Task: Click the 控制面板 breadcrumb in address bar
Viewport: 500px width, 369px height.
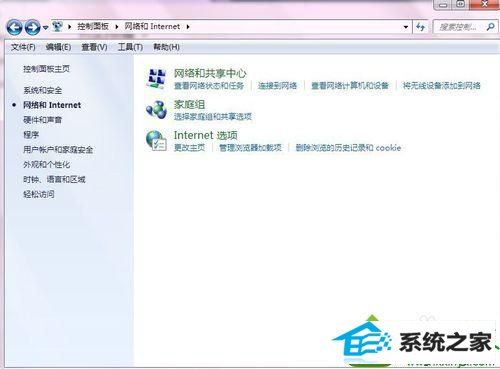Action: point(93,26)
